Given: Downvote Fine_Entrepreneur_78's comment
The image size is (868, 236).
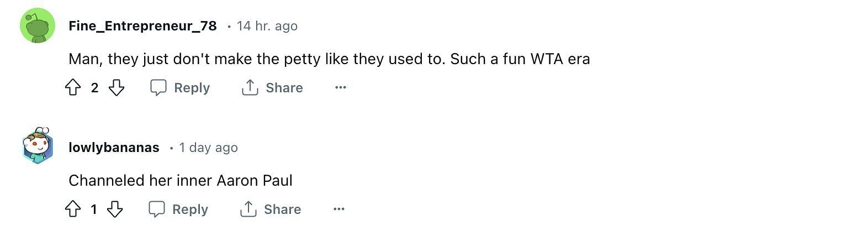Looking at the screenshot, I should (116, 87).
